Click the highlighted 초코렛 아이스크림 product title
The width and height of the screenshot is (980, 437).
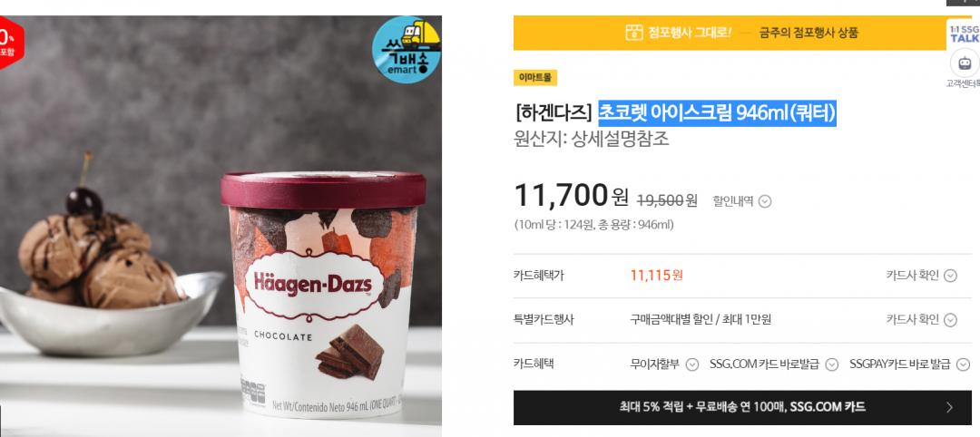[717, 113]
